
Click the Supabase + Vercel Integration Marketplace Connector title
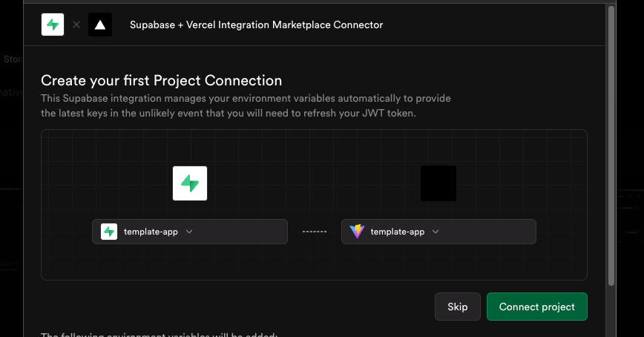coord(256,24)
